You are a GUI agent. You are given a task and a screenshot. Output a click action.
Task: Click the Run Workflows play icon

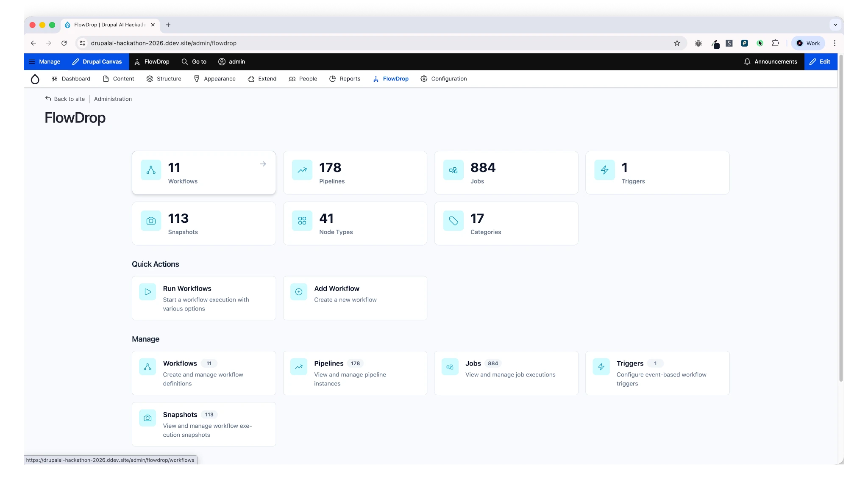(147, 291)
